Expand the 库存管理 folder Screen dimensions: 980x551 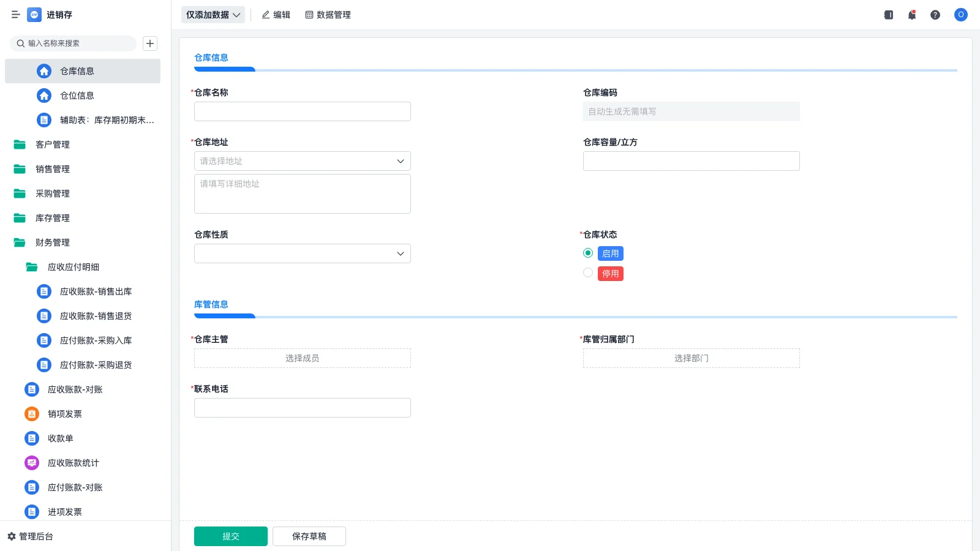[83, 218]
